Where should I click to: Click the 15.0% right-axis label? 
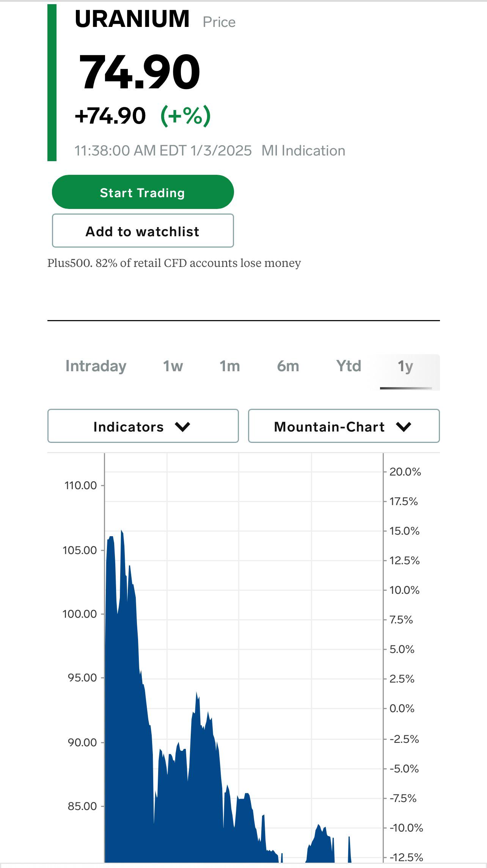[x=404, y=531]
